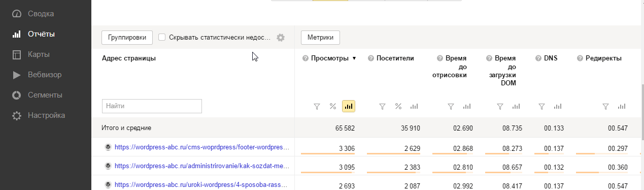This screenshot has height=190, width=644.
Task: Click filter funnel icon under DNS column
Action: point(541,106)
